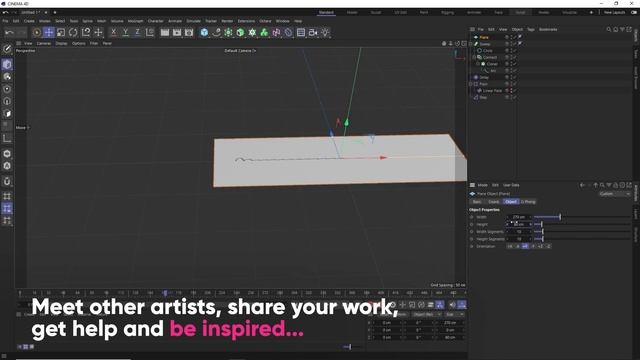Image resolution: width=640 pixels, height=360 pixels.
Task: Select the Linear Field item
Action: (492, 91)
